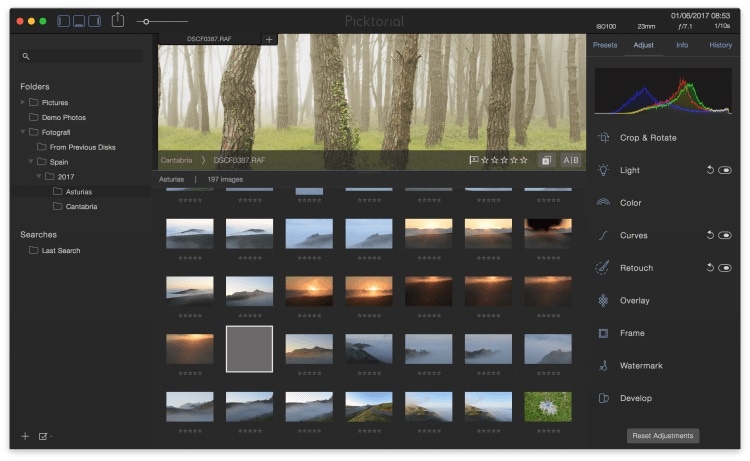
Task: Switch to the Presets tab
Action: (x=605, y=45)
